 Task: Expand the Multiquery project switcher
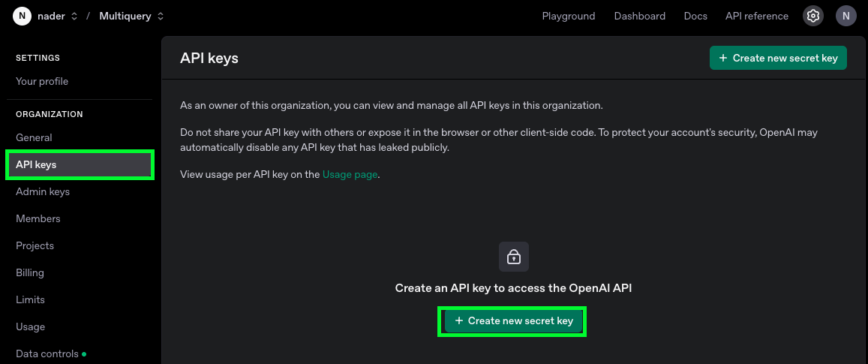pos(131,16)
